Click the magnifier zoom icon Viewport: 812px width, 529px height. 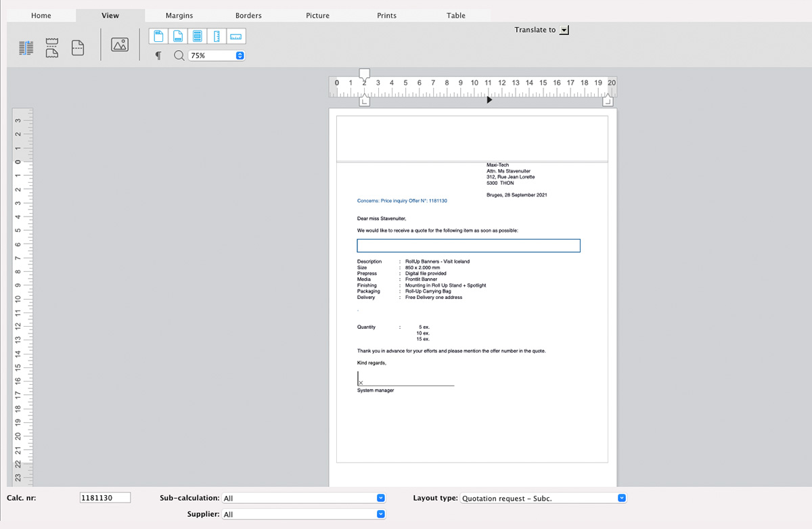coord(179,56)
